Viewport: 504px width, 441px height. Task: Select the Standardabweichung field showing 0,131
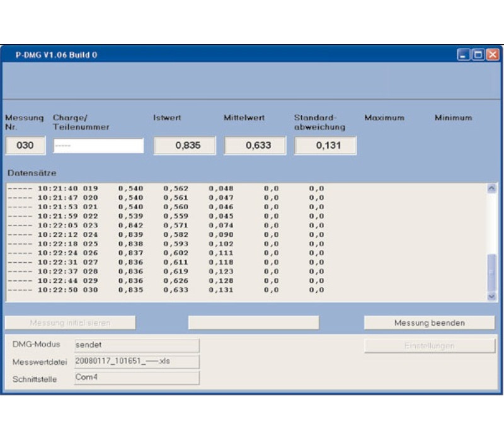click(x=325, y=146)
